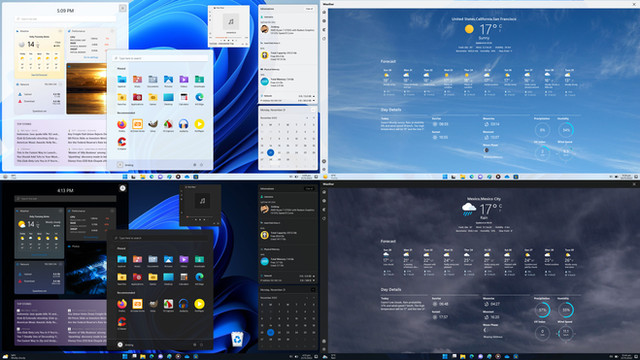This screenshot has height=360, width=640.
Task: Click Top Stories heading in light widgets panel
Action: pos(24,124)
